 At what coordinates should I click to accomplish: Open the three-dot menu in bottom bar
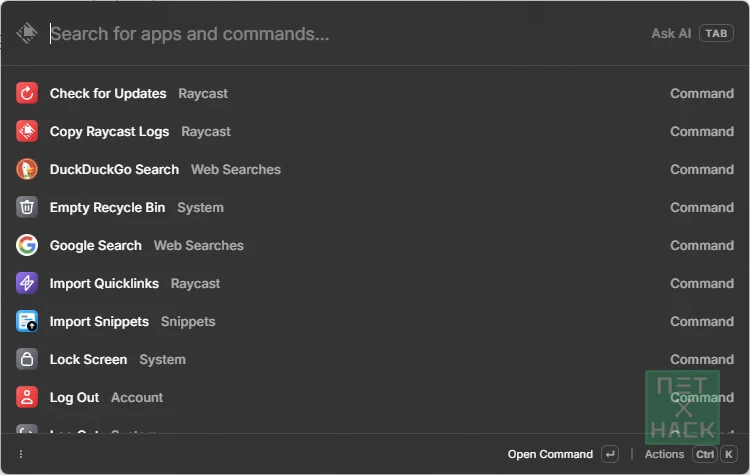click(x=21, y=454)
